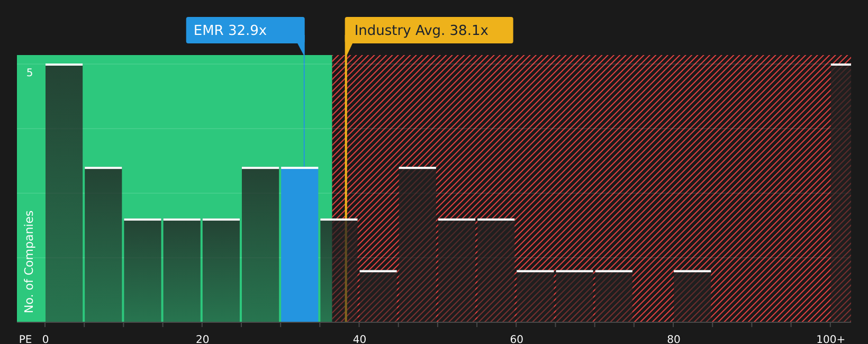The height and width of the screenshot is (344, 868).
Task: Click the x-axis label 40
Action: tap(359, 339)
